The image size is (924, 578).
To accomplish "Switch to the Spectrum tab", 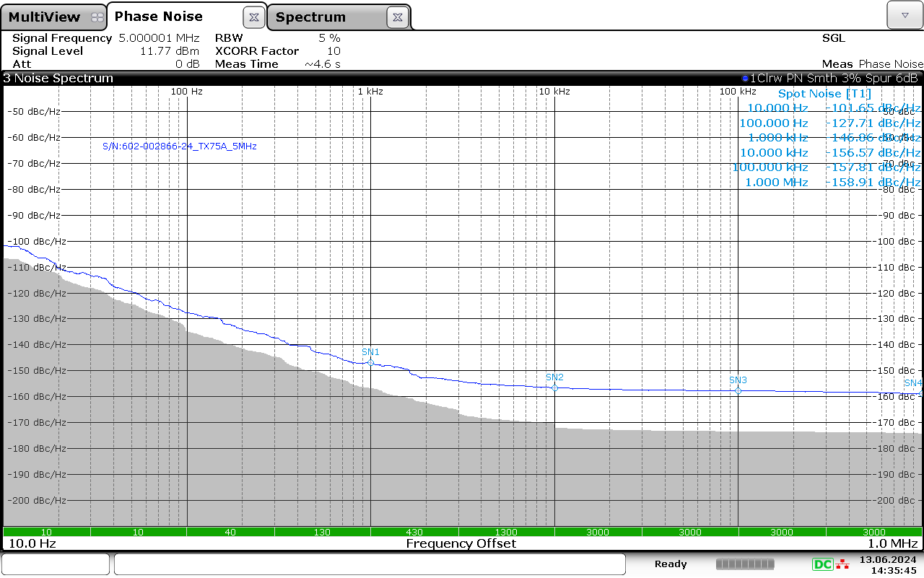I will point(311,17).
